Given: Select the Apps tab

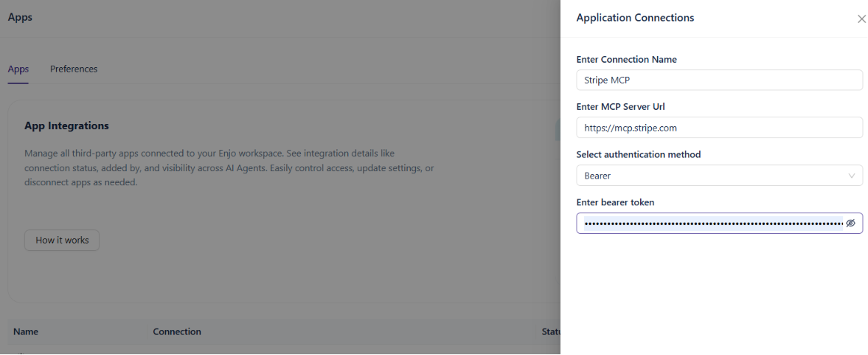Looking at the screenshot, I should pos(18,69).
